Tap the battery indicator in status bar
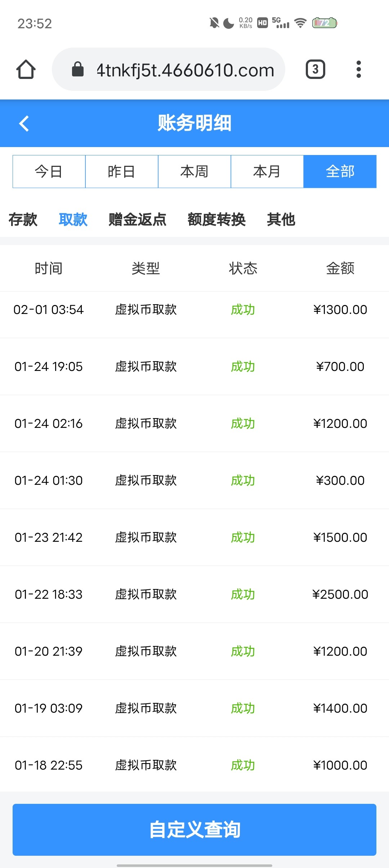The image size is (389, 868). [x=324, y=23]
